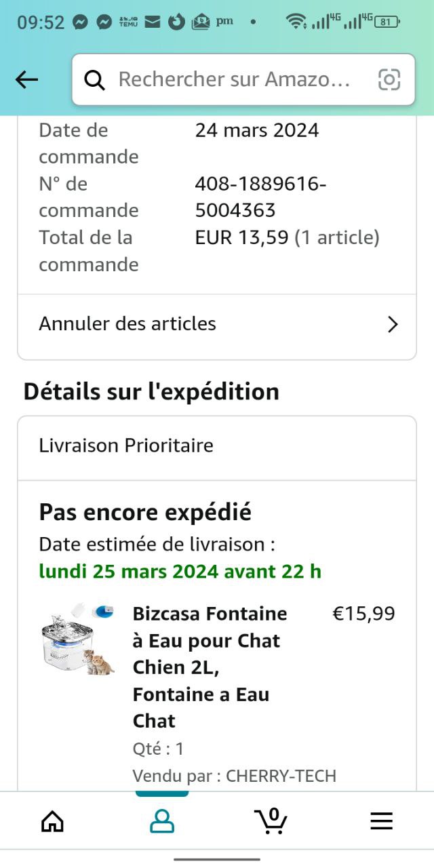434x868 pixels.
Task: Tap the magnifying glass search icon
Action: coord(94,80)
